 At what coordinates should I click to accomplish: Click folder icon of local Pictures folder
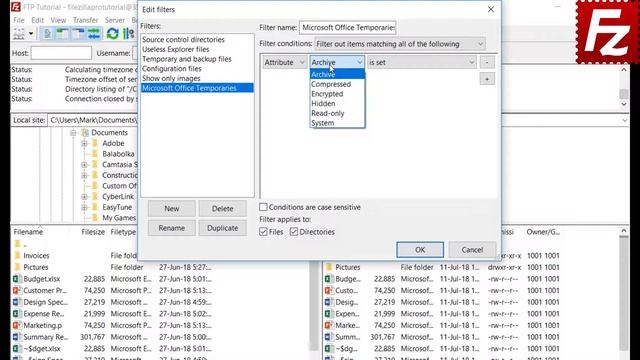(17, 267)
